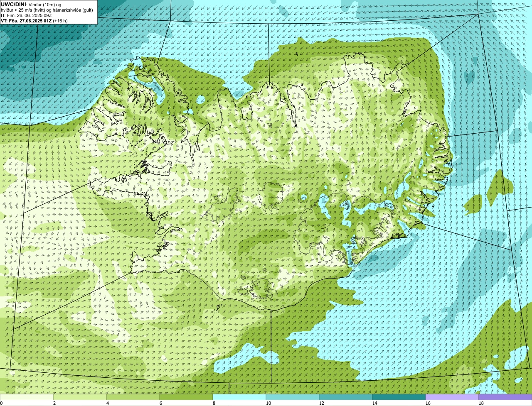This screenshot has width=532, height=406.
Task: Pick the 12–14 m/s teal scale swatch
Action: (x=346, y=397)
